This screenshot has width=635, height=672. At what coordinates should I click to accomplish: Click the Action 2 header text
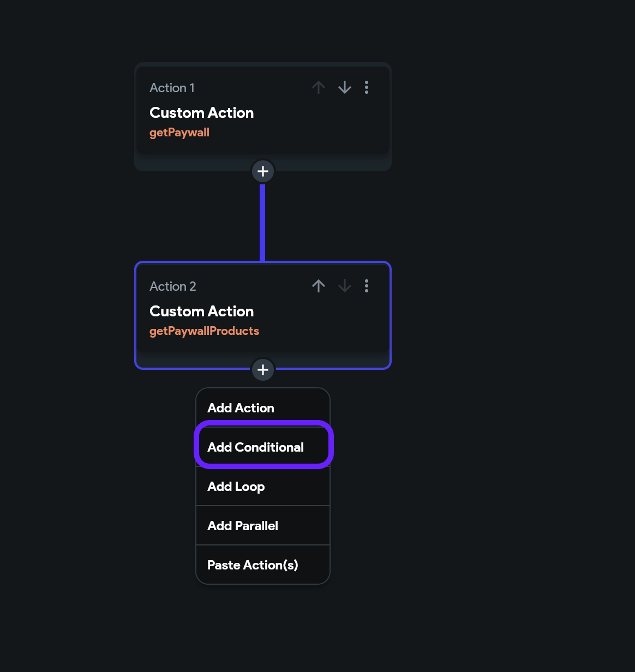[172, 286]
